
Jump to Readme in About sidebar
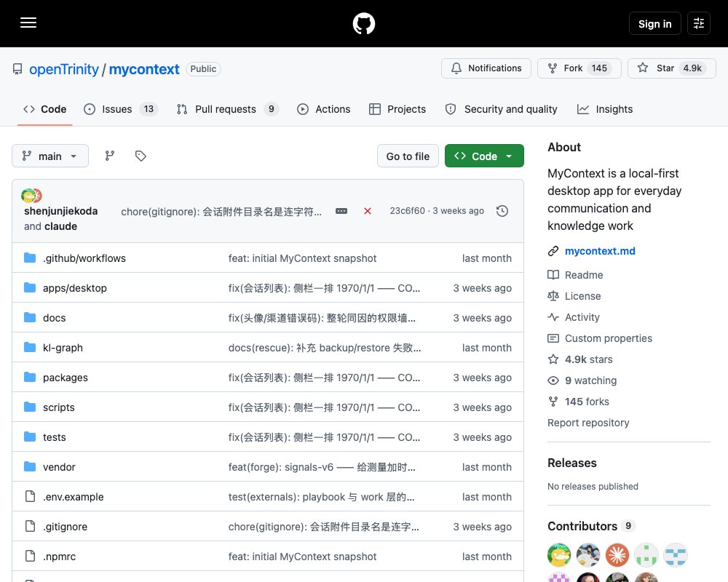(584, 275)
